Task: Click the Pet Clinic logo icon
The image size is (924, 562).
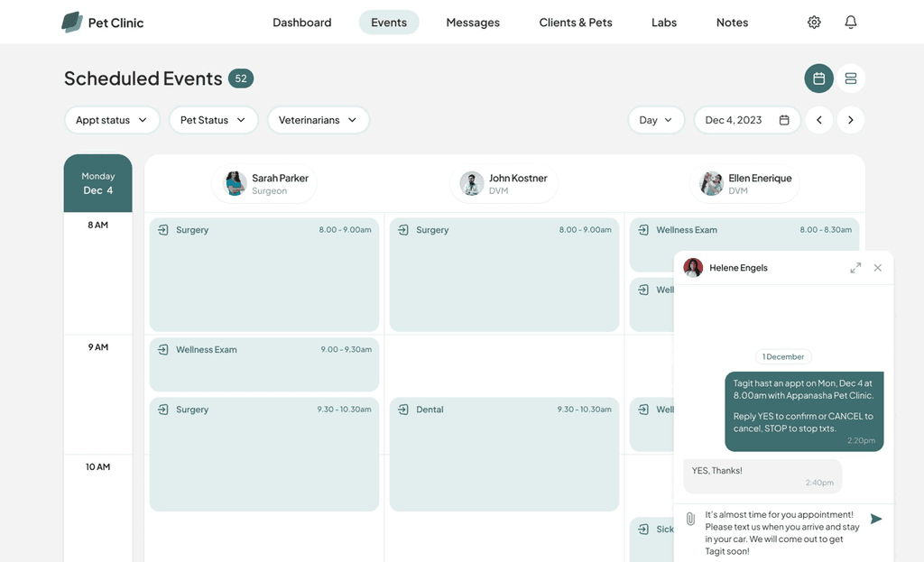Action: point(72,23)
